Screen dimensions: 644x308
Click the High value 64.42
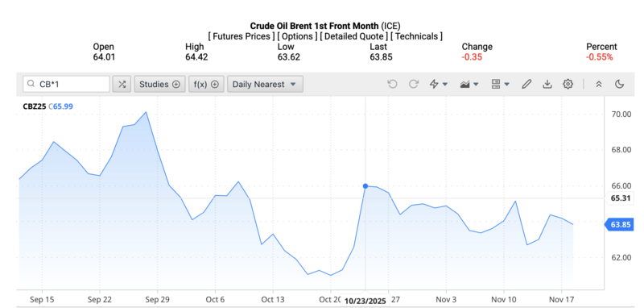196,57
